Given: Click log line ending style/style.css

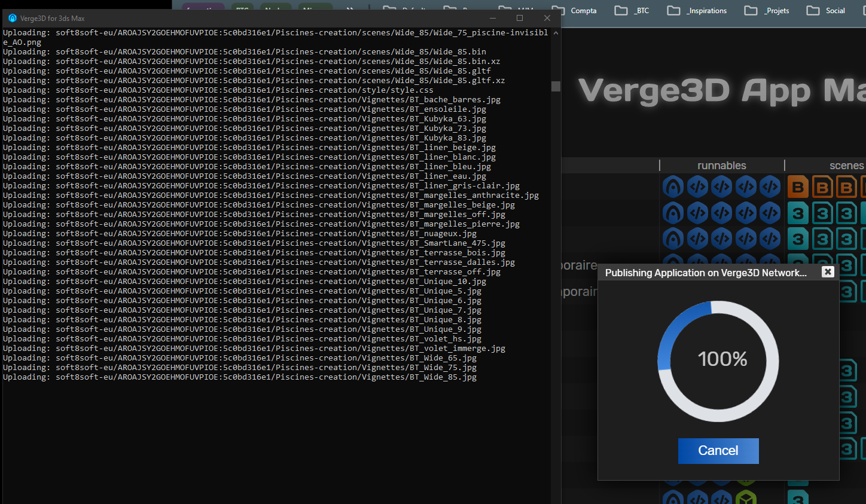Looking at the screenshot, I should (218, 90).
